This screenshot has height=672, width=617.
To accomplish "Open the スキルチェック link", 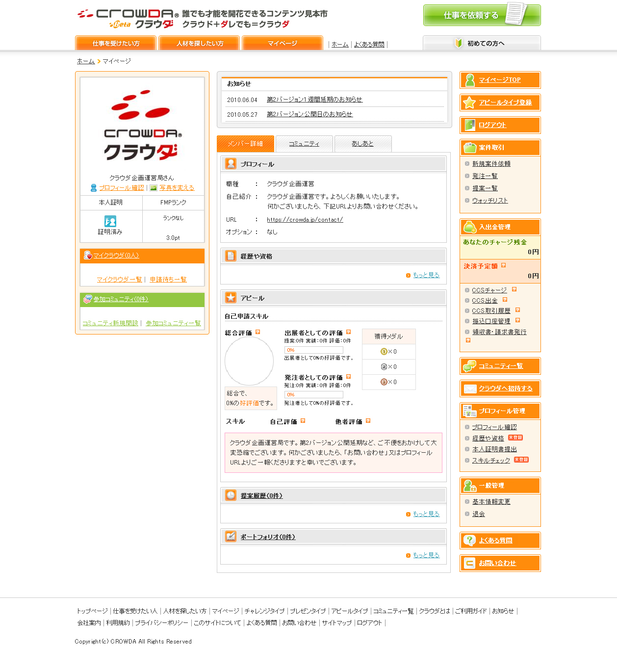I will tap(491, 461).
